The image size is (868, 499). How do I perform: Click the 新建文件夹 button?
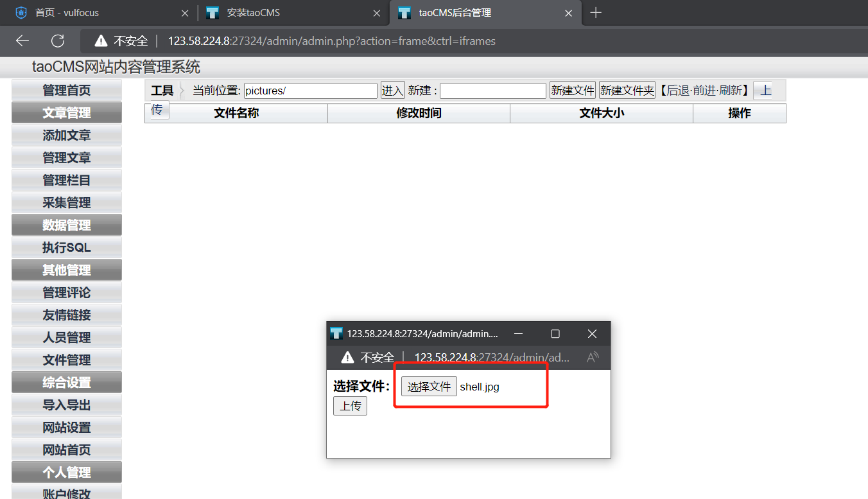click(627, 91)
